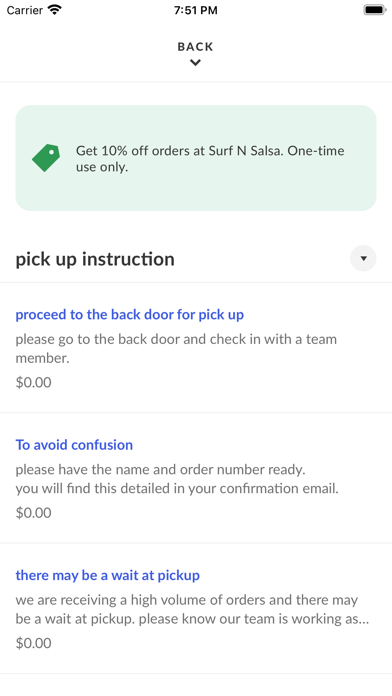
Task: Open the 'To avoid confusion' item
Action: coord(74,445)
